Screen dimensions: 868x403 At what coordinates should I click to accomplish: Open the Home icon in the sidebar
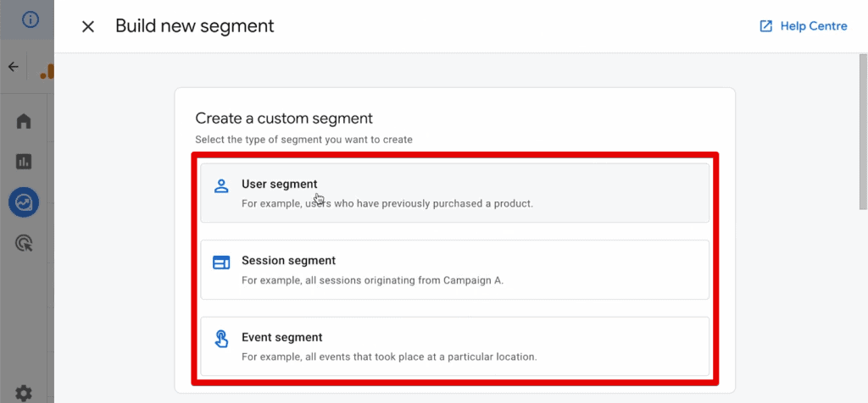(24, 121)
